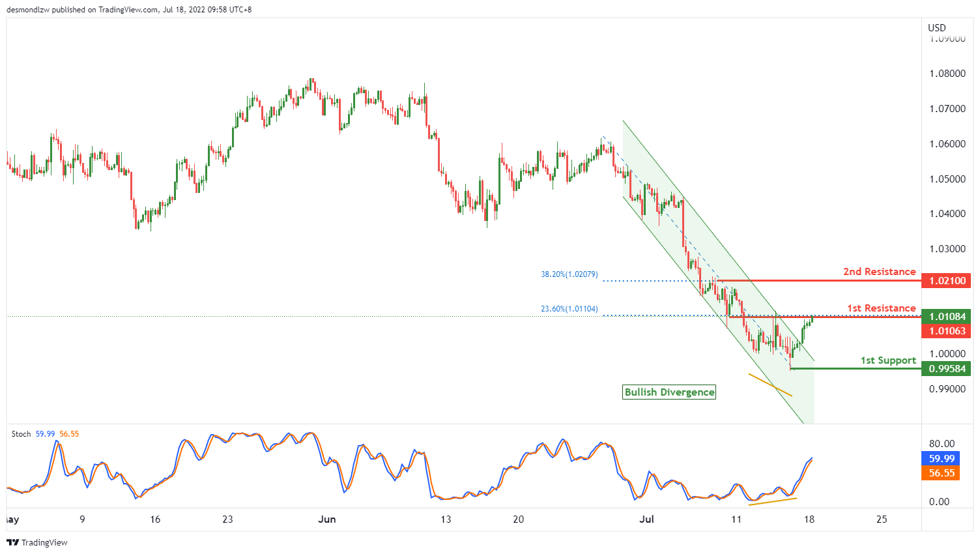Click the 1st Resistance label
The image size is (980, 554).
[x=881, y=308]
